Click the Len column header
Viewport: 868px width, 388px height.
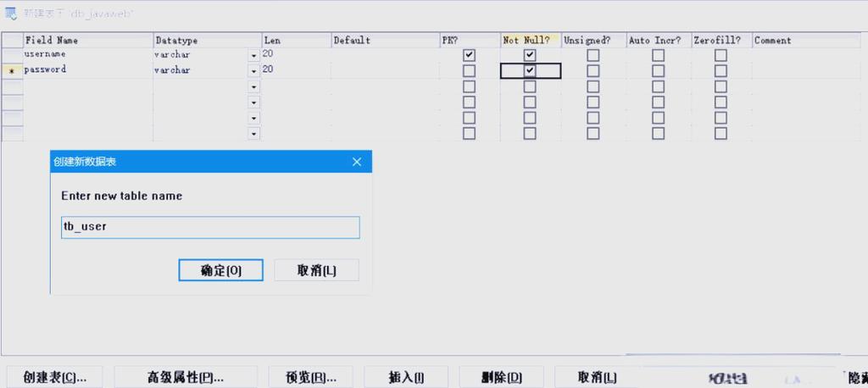[296, 41]
